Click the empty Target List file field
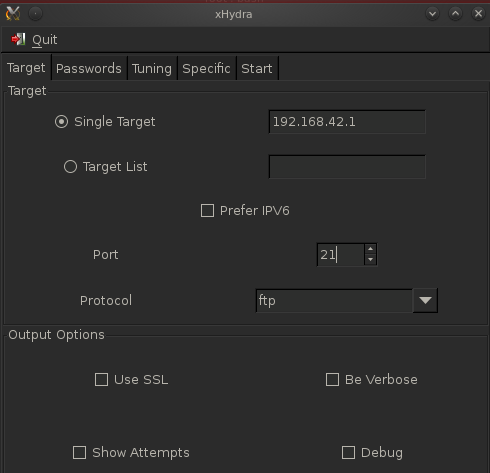This screenshot has height=473, width=490. tap(347, 167)
